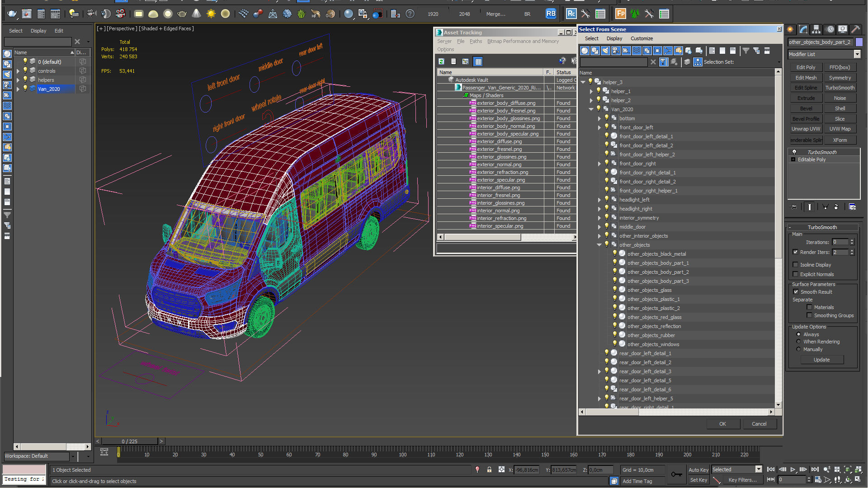This screenshot has height=488, width=868.
Task: Select the Always update option
Action: pos(798,334)
